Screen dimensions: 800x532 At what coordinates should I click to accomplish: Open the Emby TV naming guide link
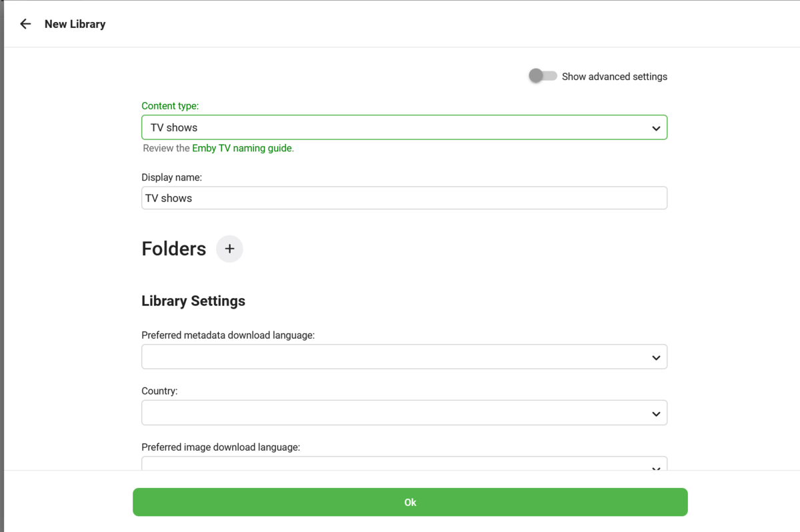tap(242, 148)
